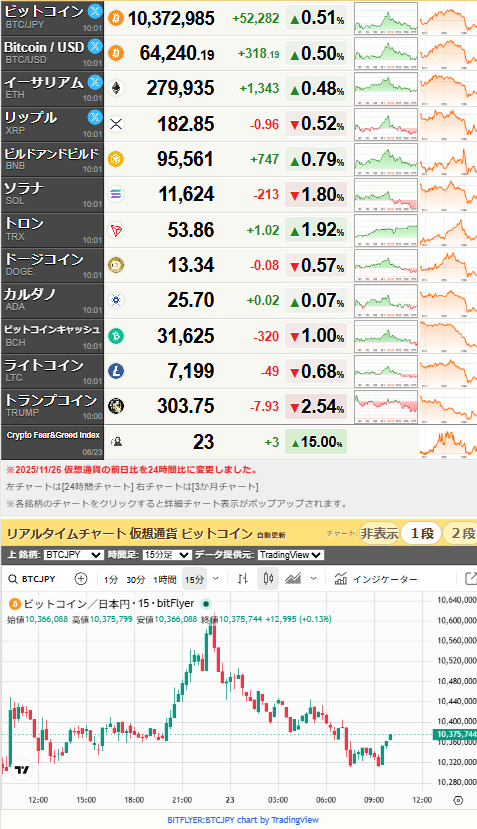
Task: Click the red Tron logo icon
Action: 116,230
